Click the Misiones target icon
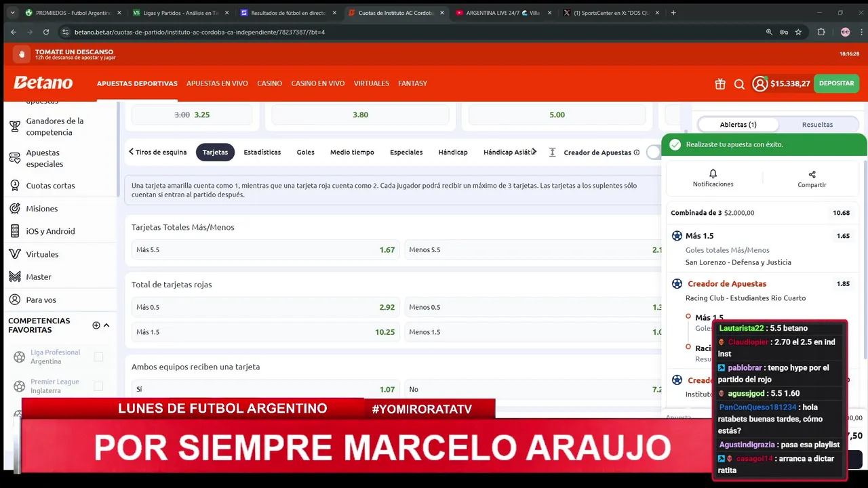This screenshot has height=488, width=868. pos(15,208)
